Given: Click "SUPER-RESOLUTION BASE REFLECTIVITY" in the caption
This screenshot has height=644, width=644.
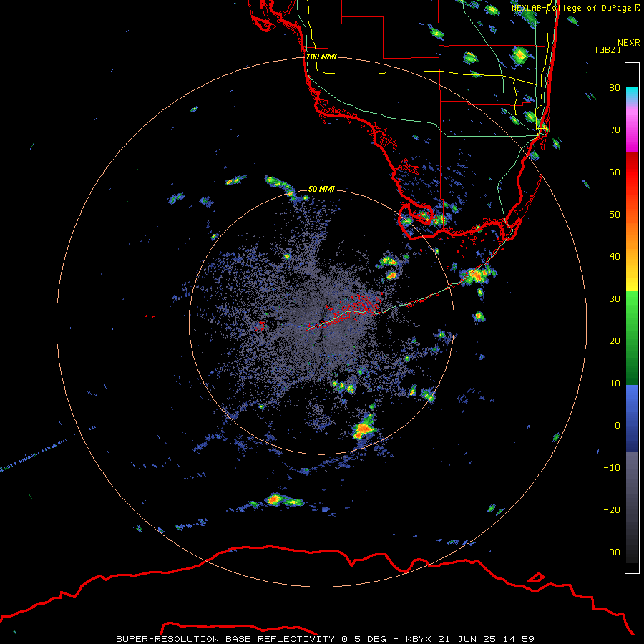Looking at the screenshot, I should [x=225, y=639].
